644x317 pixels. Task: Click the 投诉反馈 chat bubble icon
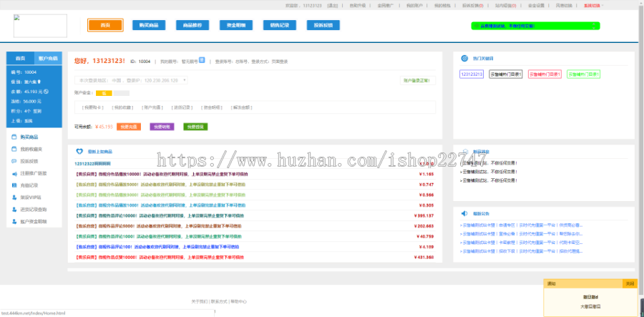coord(14,161)
